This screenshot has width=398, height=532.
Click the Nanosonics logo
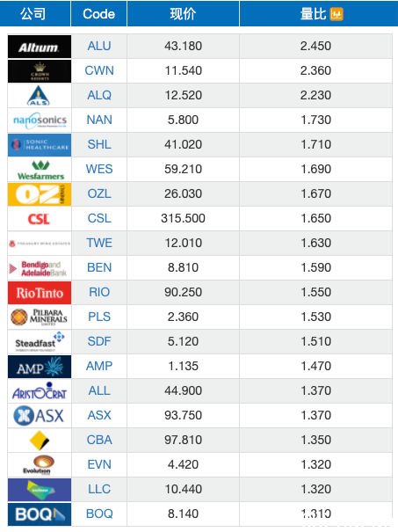pyautogui.click(x=40, y=120)
